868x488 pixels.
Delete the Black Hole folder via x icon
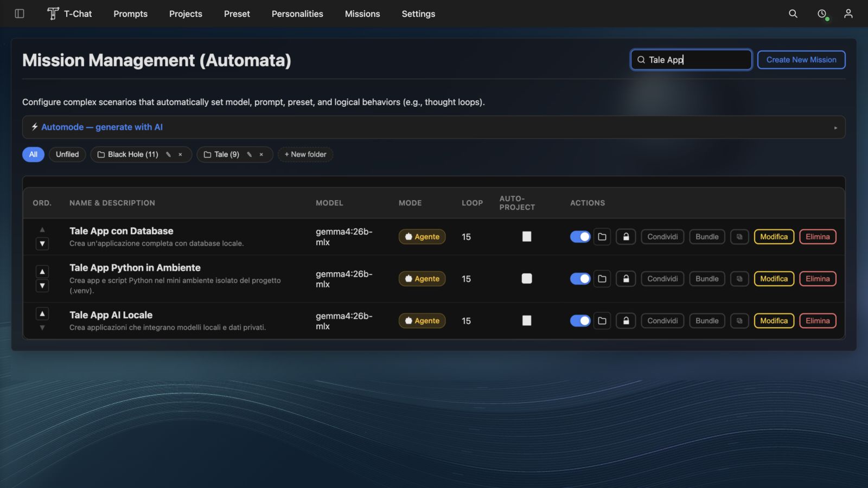180,155
